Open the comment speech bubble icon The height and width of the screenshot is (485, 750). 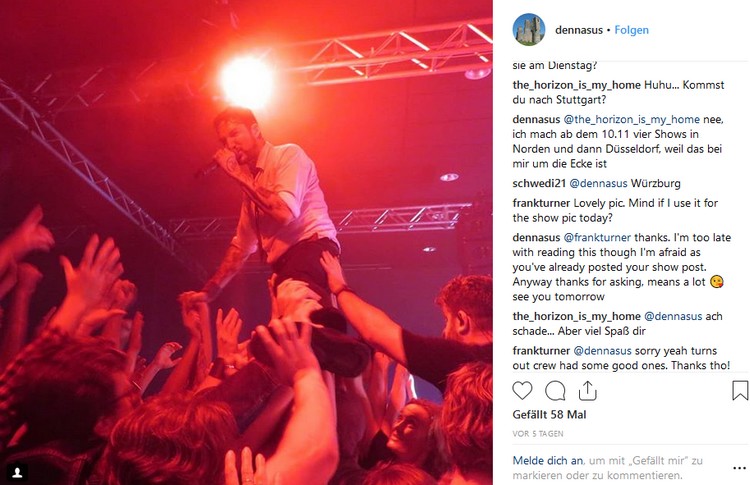click(555, 390)
